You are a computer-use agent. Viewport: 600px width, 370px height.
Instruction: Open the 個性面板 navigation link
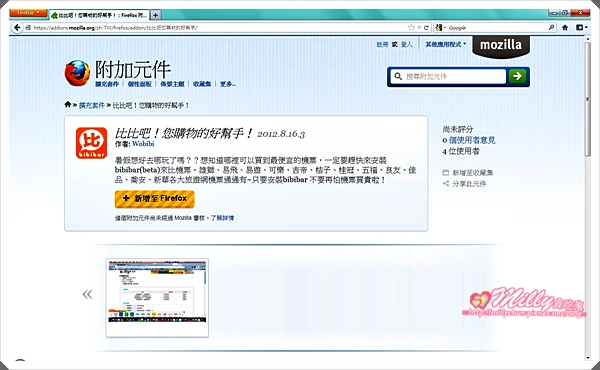[139, 84]
